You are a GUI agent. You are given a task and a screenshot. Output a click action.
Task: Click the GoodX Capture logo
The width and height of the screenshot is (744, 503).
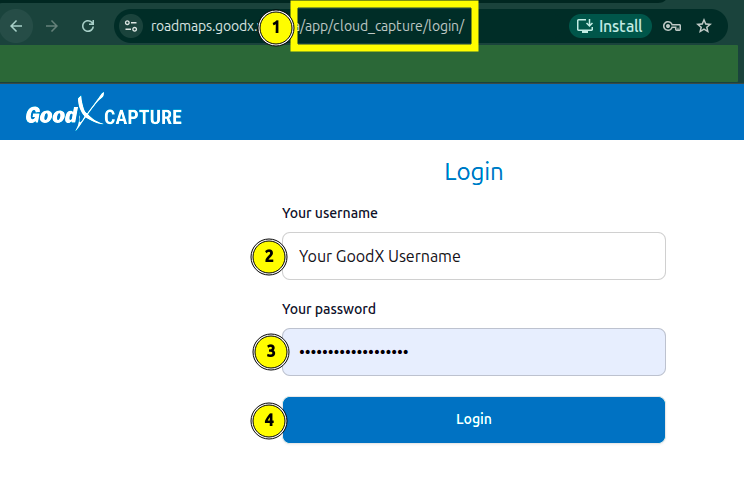coord(103,112)
